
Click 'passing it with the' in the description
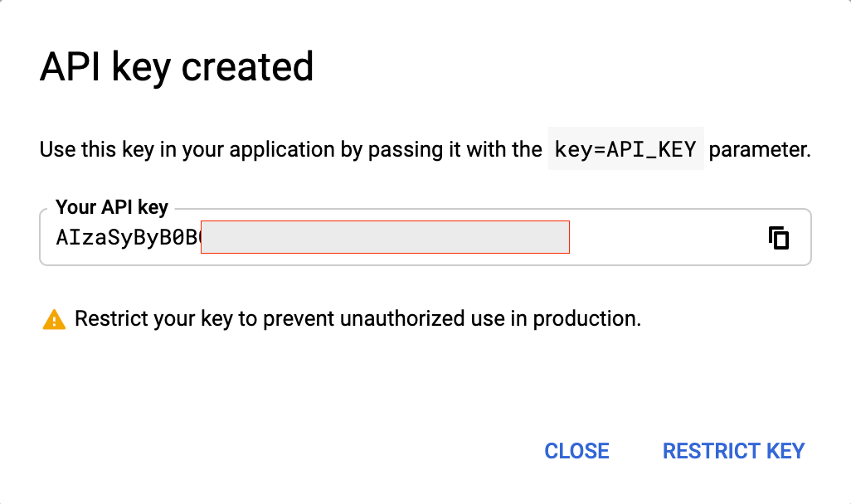[x=455, y=150]
